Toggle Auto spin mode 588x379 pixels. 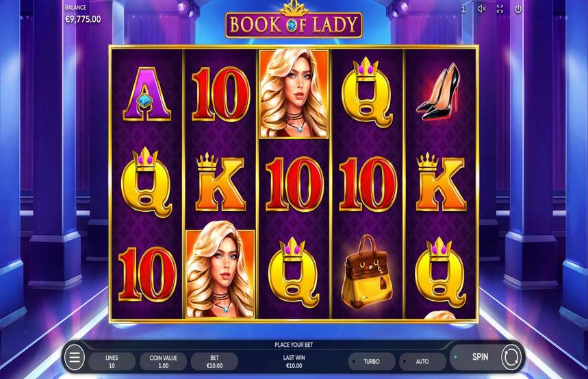[422, 361]
